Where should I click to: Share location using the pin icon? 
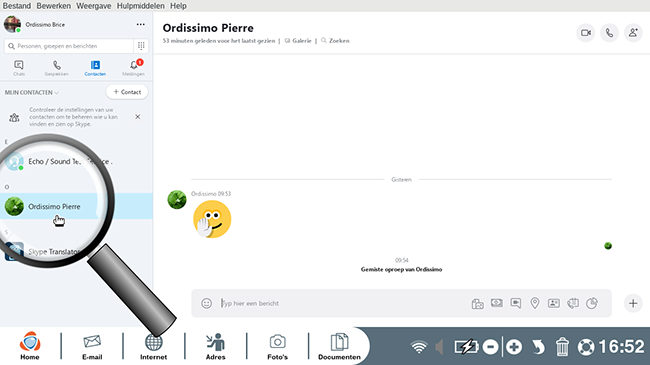[535, 303]
